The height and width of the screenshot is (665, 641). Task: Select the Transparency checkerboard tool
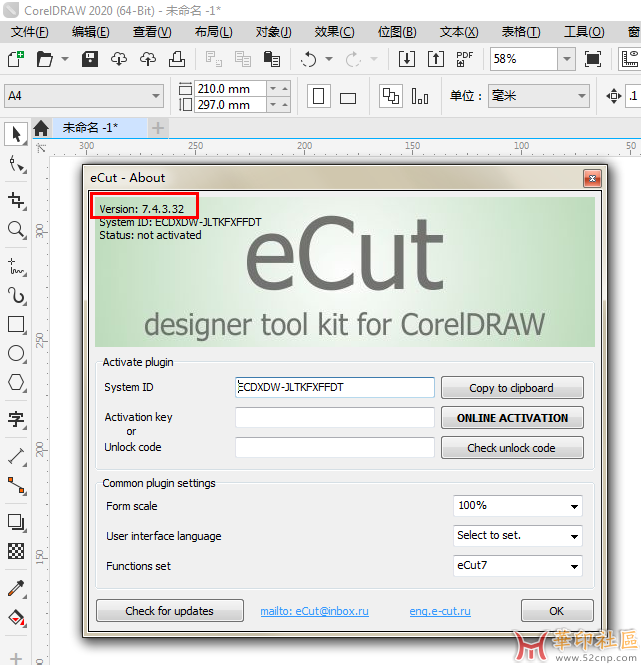pyautogui.click(x=17, y=551)
